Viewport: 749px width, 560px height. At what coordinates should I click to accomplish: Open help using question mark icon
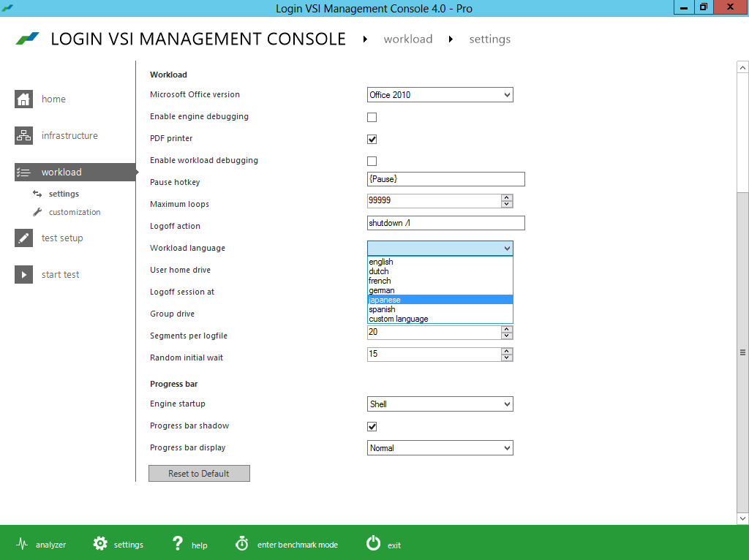[178, 544]
